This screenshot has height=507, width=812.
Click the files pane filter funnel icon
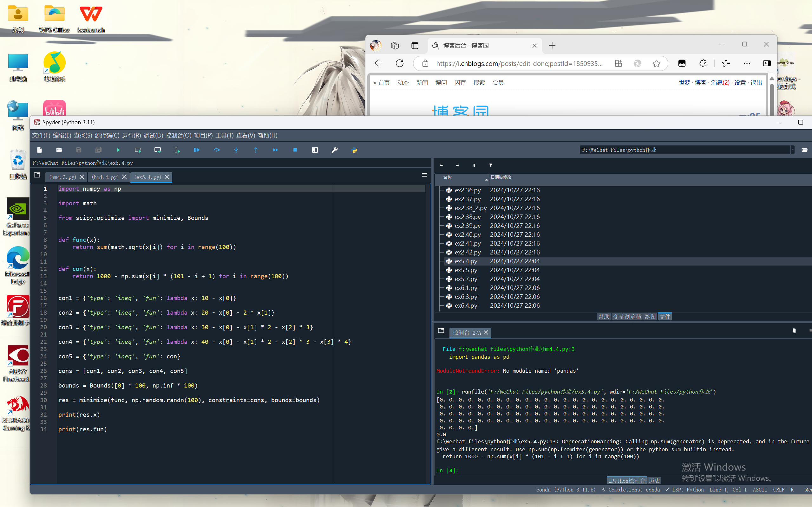(491, 165)
